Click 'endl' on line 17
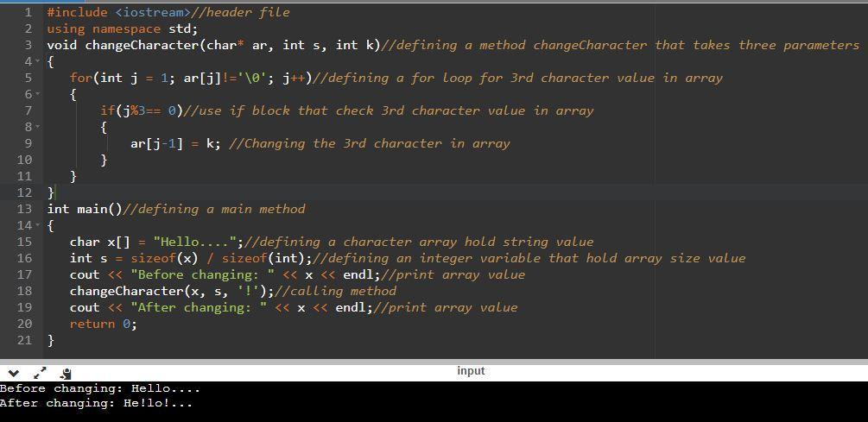 pos(358,275)
